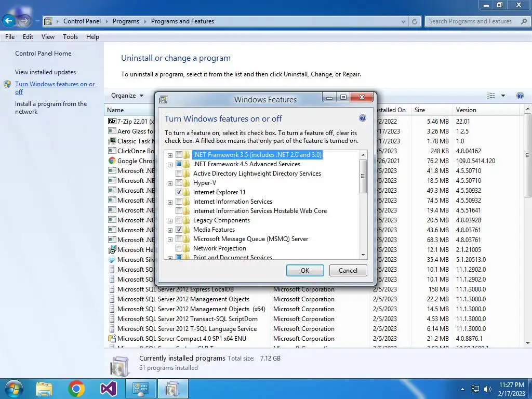Open the File menu
Screen dimensions: 532x399
[x=10, y=37]
